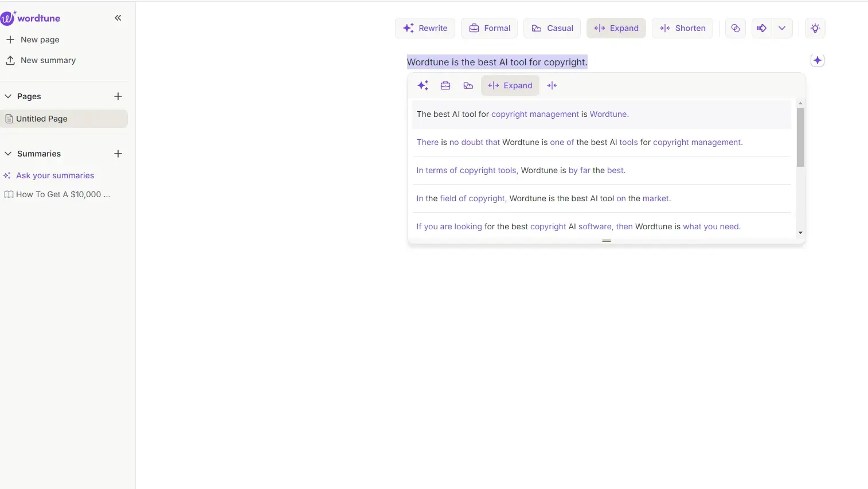
Task: Select the formal tone briefcase icon in popup
Action: (x=445, y=85)
